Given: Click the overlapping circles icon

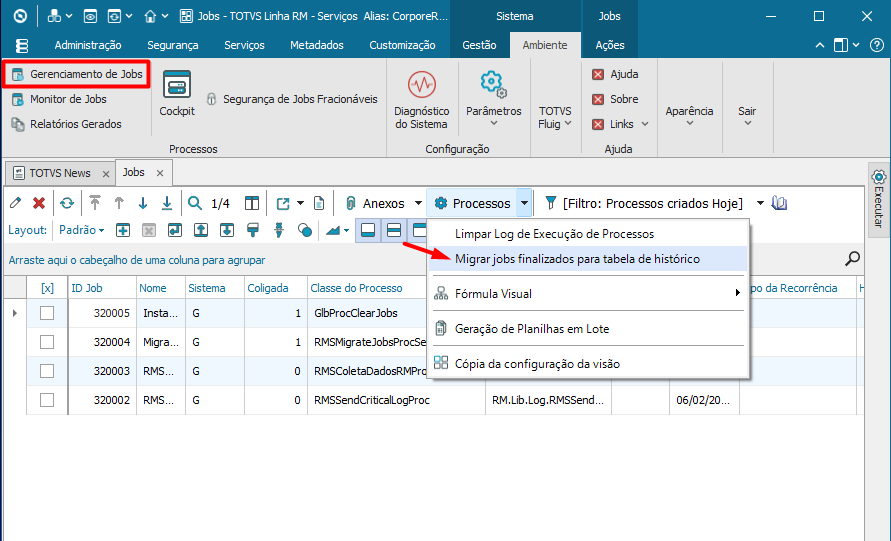Looking at the screenshot, I should click(x=305, y=230).
